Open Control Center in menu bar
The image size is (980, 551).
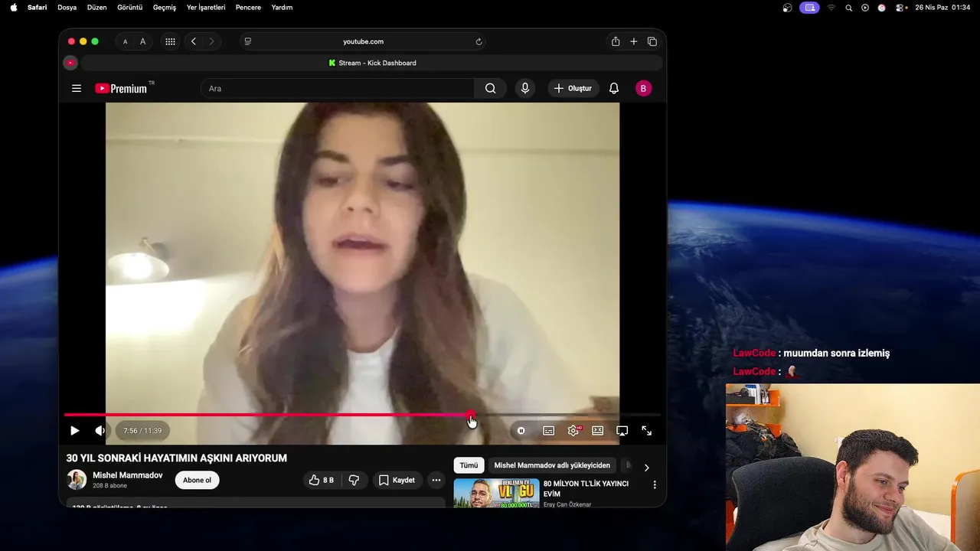(x=901, y=8)
